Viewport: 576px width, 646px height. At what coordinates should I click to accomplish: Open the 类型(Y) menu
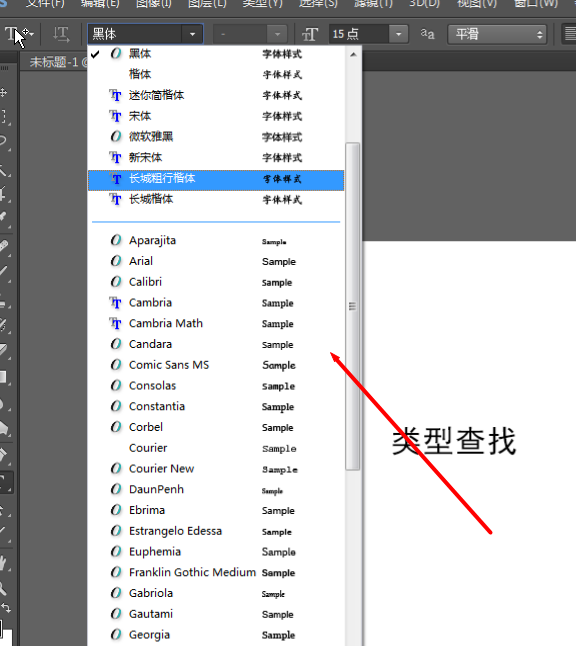pos(262,4)
